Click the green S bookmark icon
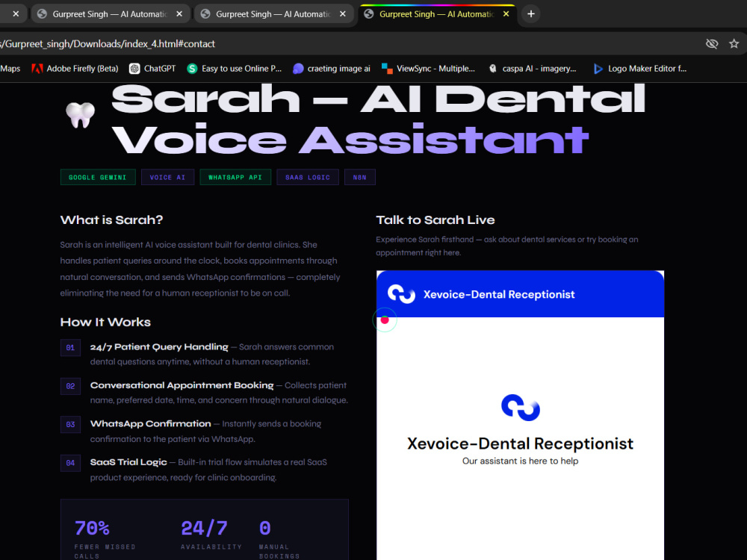The width and height of the screenshot is (747, 560). point(192,69)
